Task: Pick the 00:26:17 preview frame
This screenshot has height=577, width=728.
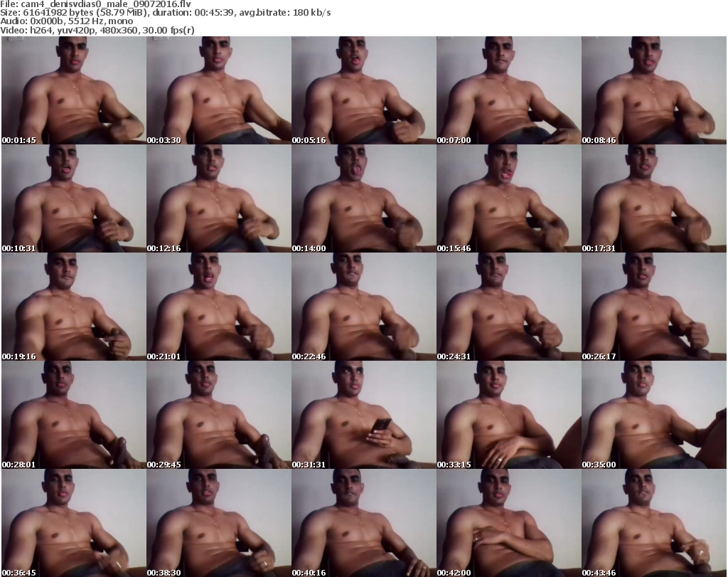Action: point(654,307)
